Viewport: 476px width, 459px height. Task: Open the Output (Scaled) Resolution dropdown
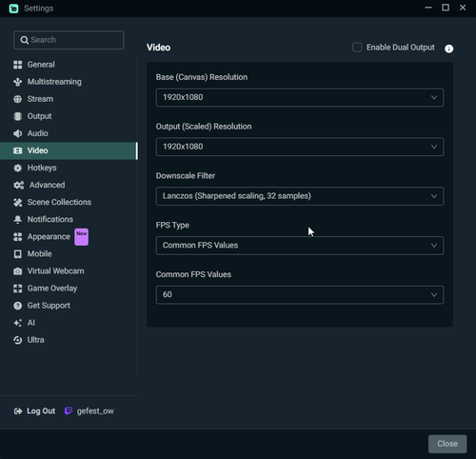pyautogui.click(x=300, y=147)
